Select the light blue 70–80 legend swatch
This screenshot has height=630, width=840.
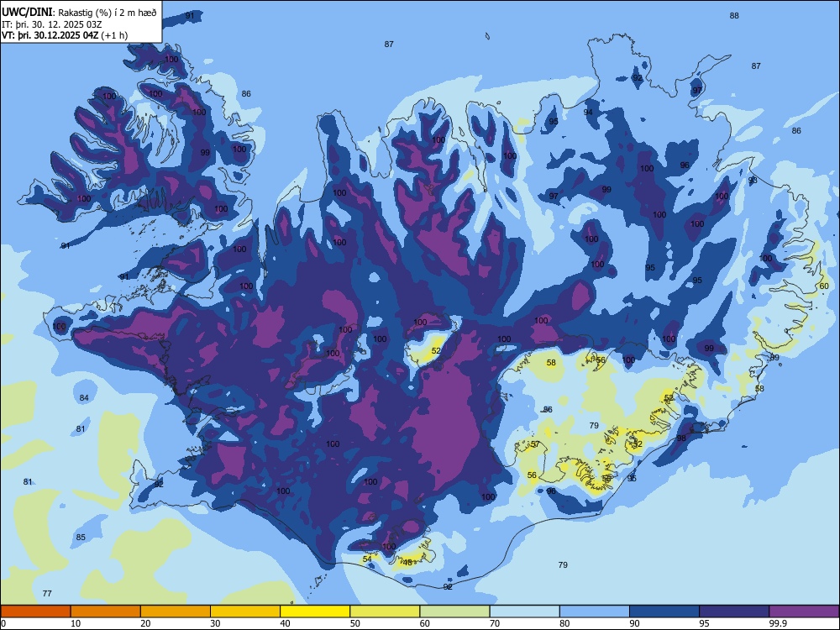(x=524, y=612)
